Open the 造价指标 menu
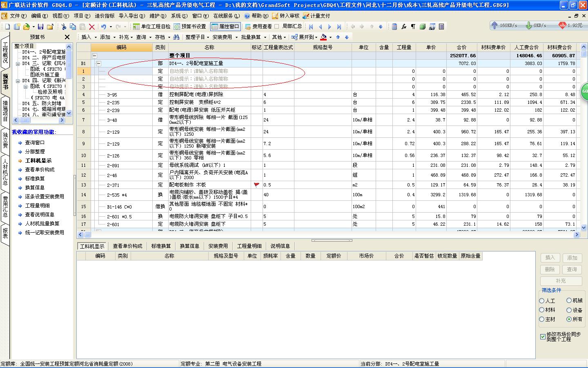This screenshot has width=588, height=368. point(105,16)
